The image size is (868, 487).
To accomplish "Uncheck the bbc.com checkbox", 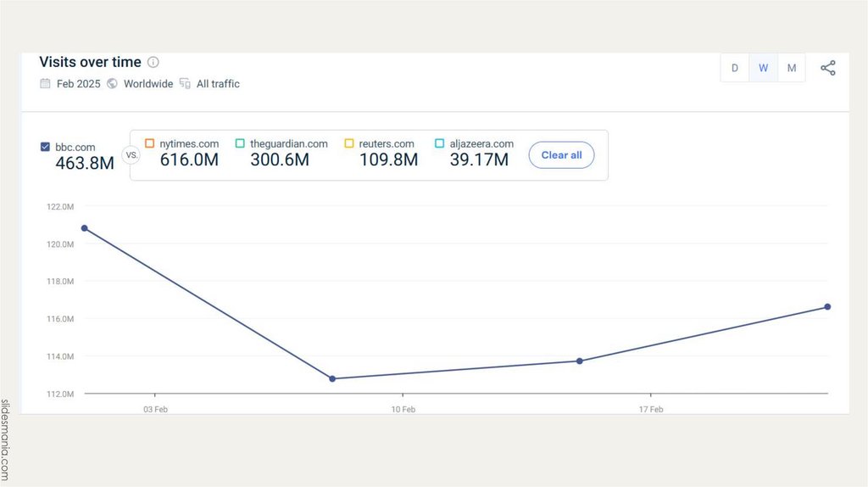I will pyautogui.click(x=46, y=147).
